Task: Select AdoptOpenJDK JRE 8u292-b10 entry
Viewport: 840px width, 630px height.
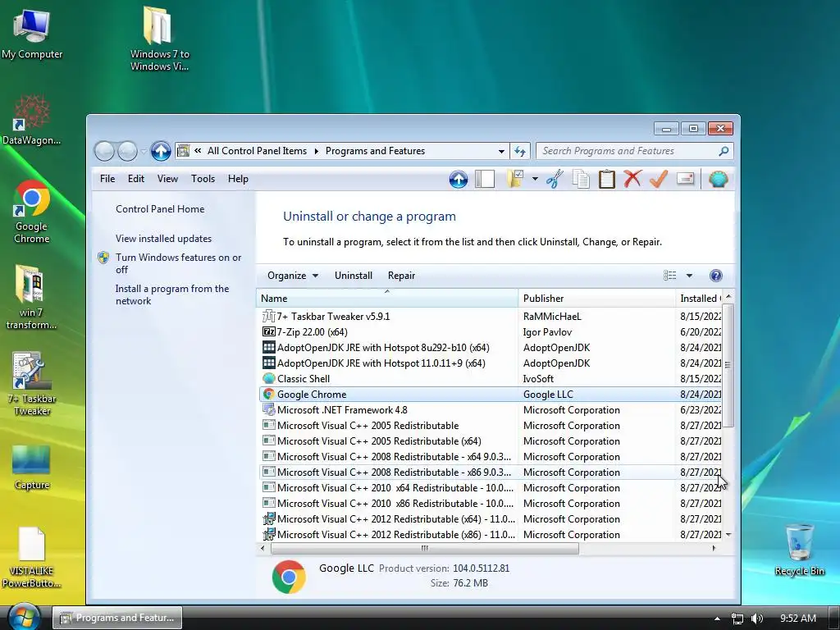Action: [x=491, y=348]
